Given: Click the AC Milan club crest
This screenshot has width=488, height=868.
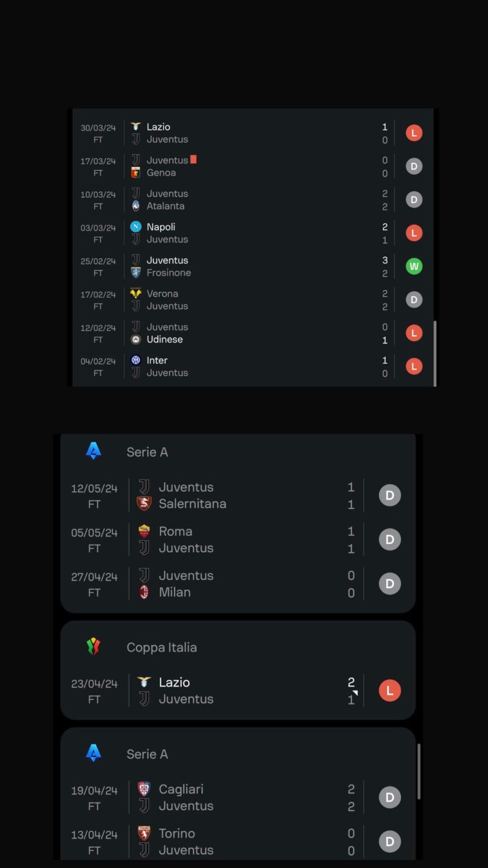Looking at the screenshot, I should tap(144, 592).
